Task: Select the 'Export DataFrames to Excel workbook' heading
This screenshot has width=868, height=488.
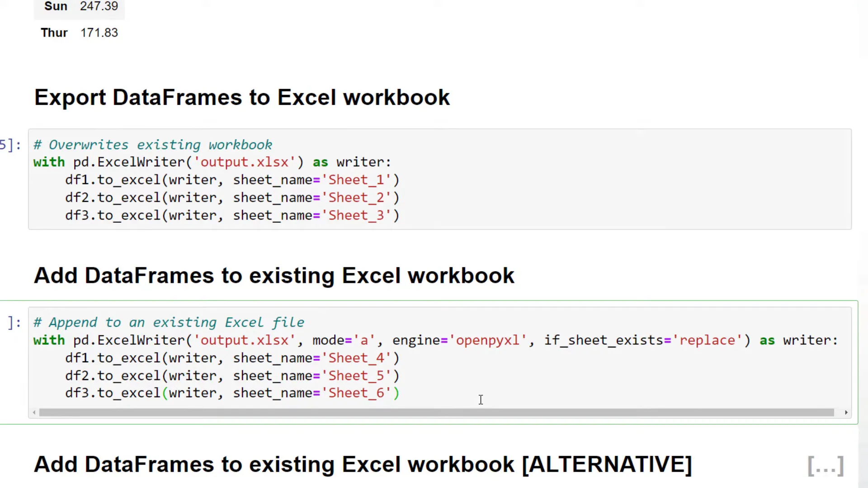Action: point(242,97)
